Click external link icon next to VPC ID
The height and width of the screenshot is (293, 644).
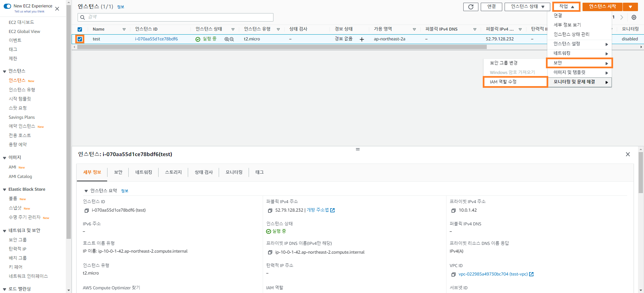531,274
